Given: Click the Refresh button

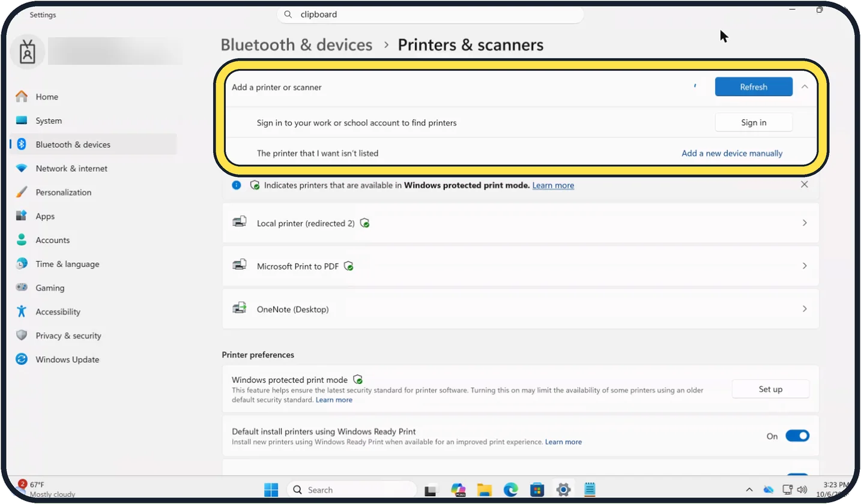Looking at the screenshot, I should 754,87.
